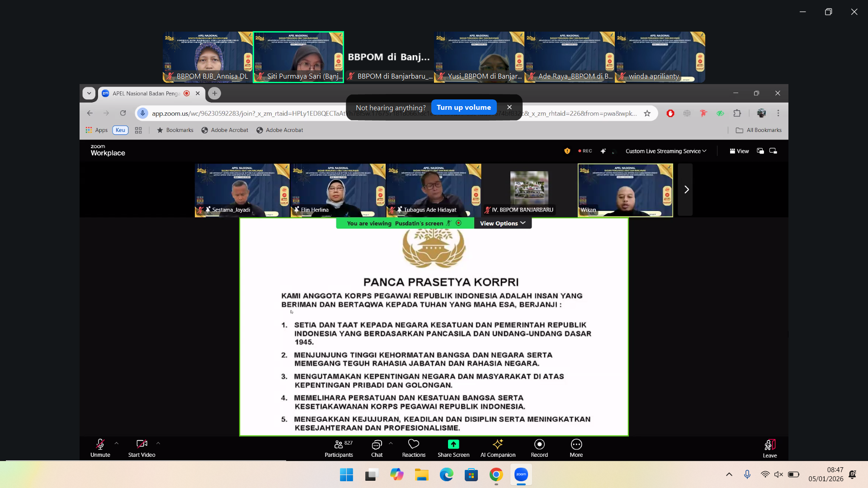The image size is (868, 488).
Task: Click the green Share Screen icon
Action: click(453, 444)
